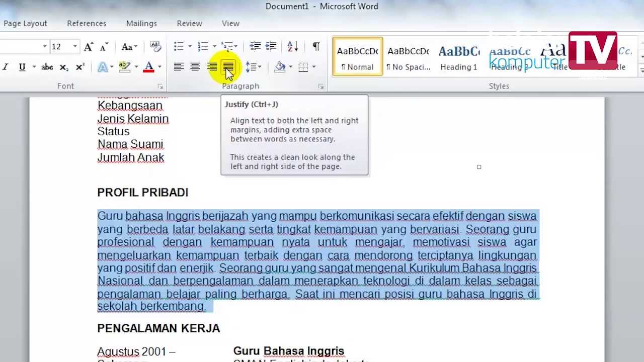This screenshot has height=362, width=644.
Task: Expand the Shading color dropdown arrow
Action: [x=290, y=67]
